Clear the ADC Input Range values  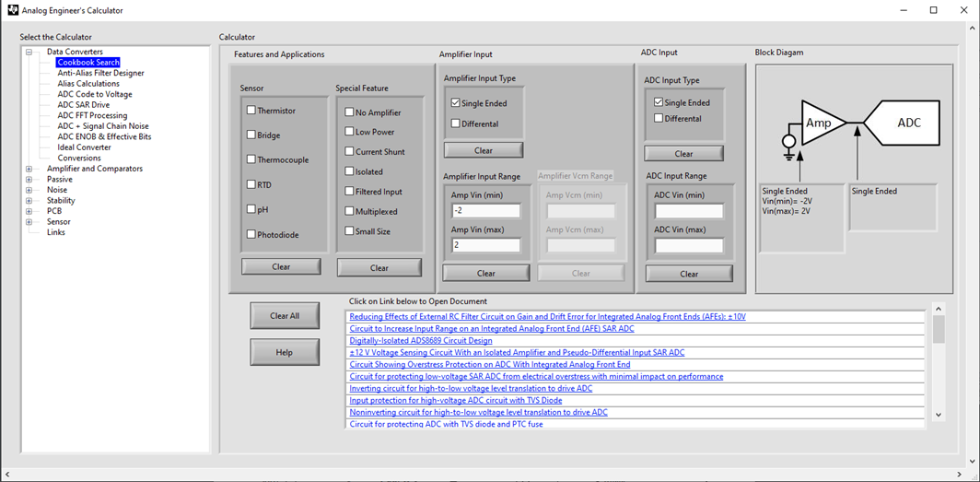pyautogui.click(x=689, y=274)
